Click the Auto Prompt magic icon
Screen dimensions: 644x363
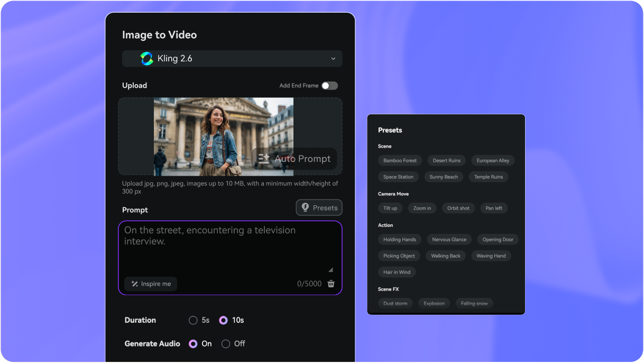coord(263,158)
